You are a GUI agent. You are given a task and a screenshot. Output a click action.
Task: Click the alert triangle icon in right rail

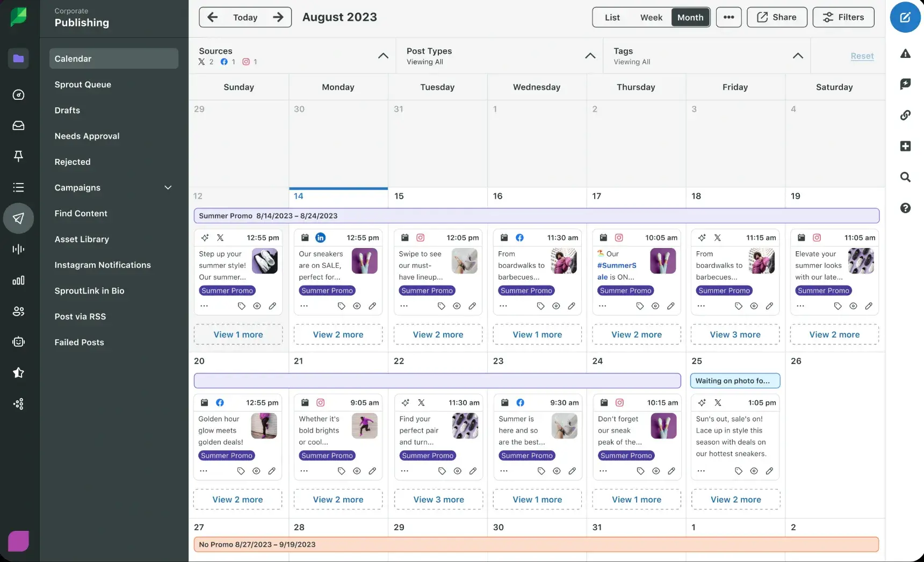click(905, 53)
